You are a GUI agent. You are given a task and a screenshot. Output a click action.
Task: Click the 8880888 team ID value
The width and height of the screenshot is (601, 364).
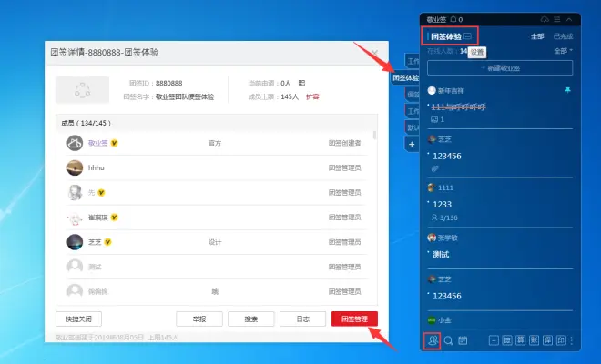click(169, 83)
